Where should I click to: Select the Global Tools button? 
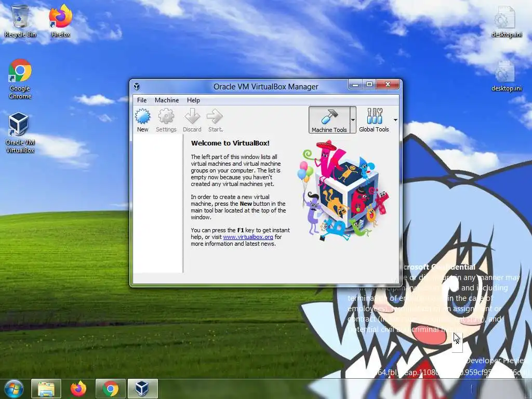[x=374, y=120]
